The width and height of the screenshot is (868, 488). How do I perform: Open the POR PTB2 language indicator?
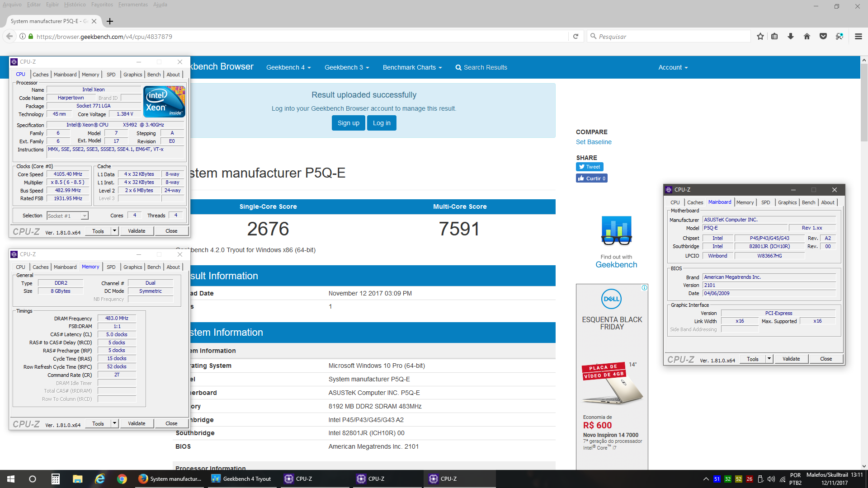tap(796, 479)
